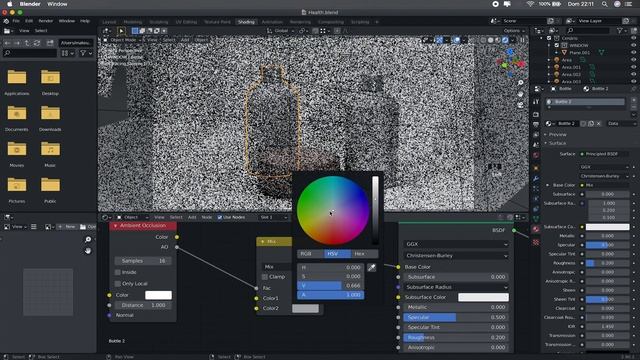Click the V value slider in picker

[x=331, y=286]
